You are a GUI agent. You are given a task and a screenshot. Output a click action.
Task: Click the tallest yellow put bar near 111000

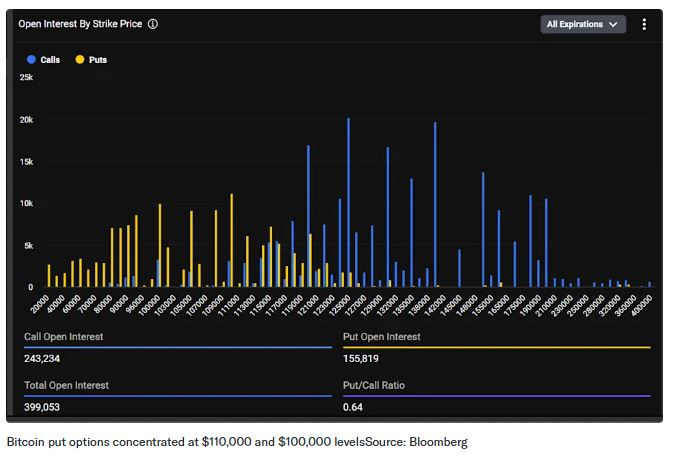click(x=232, y=240)
